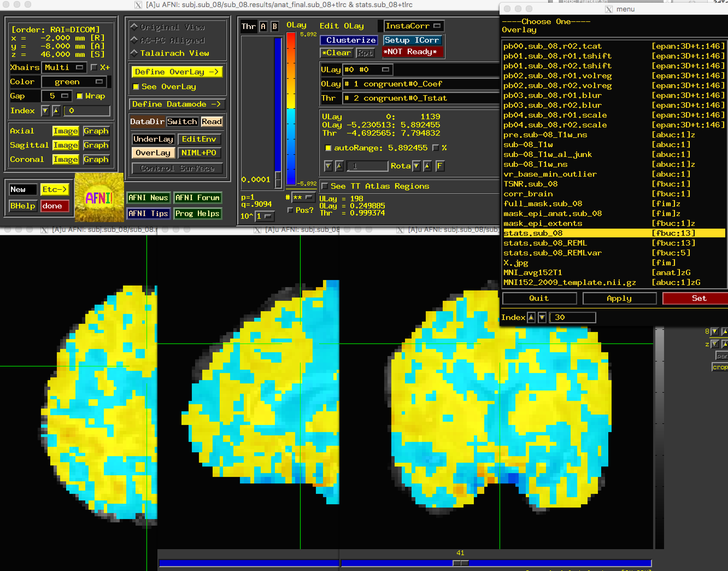Viewport: 728px width, 571px height.
Task: Enable See TT Atlas Regions
Action: [x=324, y=186]
